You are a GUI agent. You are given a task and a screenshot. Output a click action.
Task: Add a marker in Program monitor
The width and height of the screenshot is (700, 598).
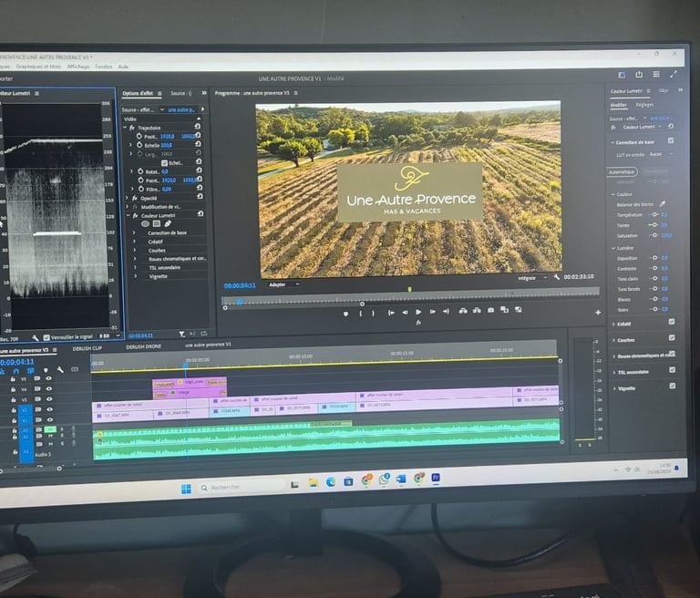tap(345, 314)
